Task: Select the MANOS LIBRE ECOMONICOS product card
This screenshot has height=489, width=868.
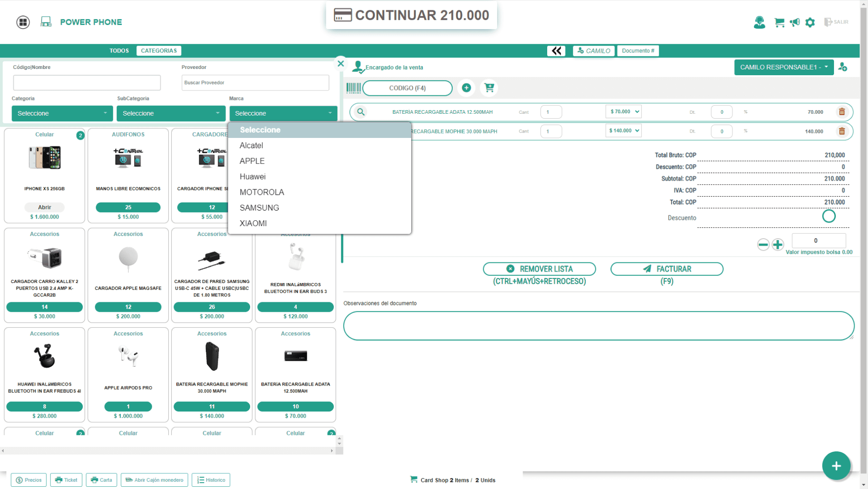Action: coord(128,176)
